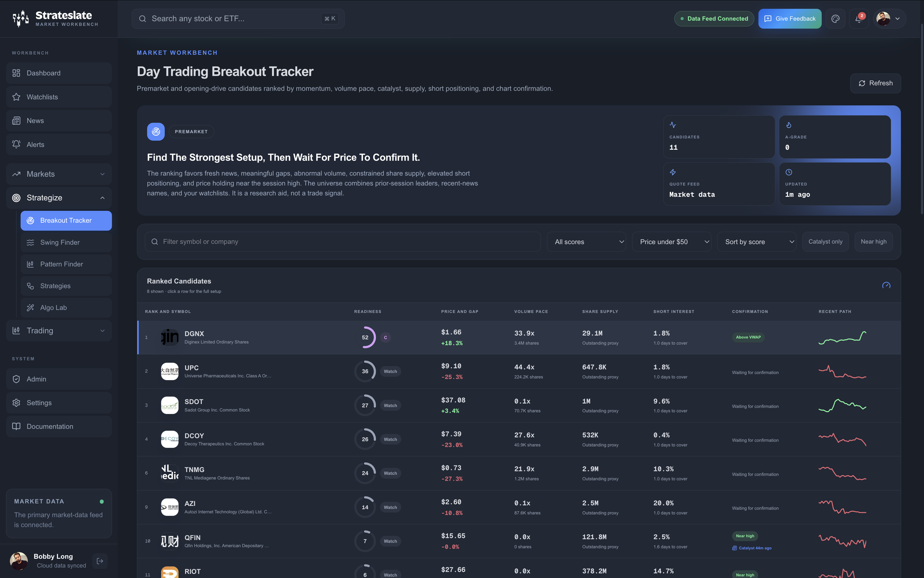The height and width of the screenshot is (578, 924).
Task: Open notifications bell with red badge
Action: click(x=859, y=19)
